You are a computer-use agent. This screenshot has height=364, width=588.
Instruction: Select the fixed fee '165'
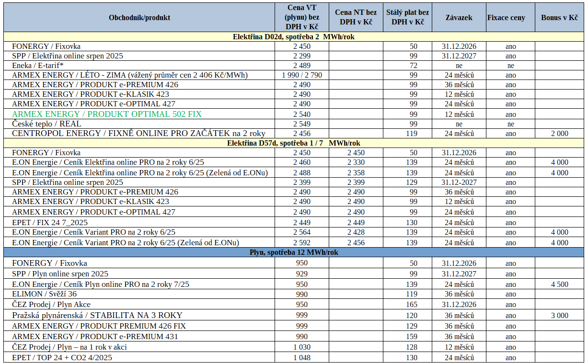point(412,305)
